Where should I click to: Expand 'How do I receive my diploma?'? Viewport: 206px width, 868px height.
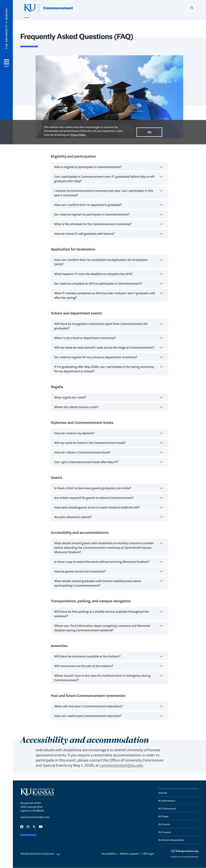[x=109, y=433]
